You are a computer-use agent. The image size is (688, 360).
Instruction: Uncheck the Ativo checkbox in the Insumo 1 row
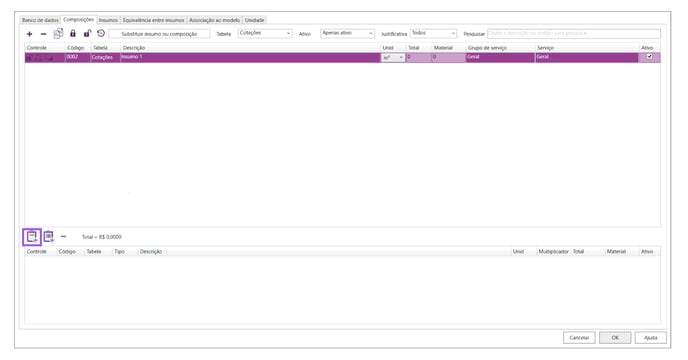pos(649,57)
